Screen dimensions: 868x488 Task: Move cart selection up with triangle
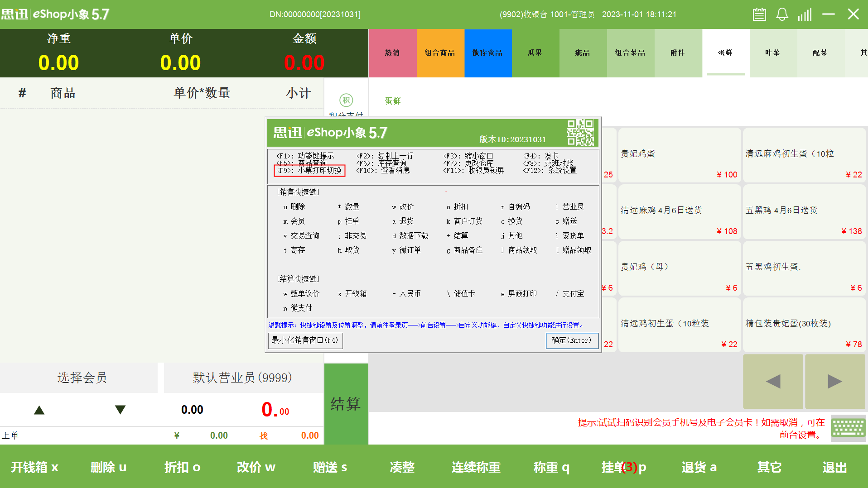(x=39, y=410)
